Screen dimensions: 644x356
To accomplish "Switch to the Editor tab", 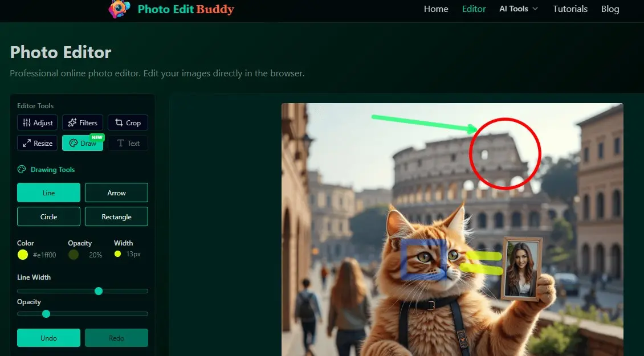I will [474, 9].
